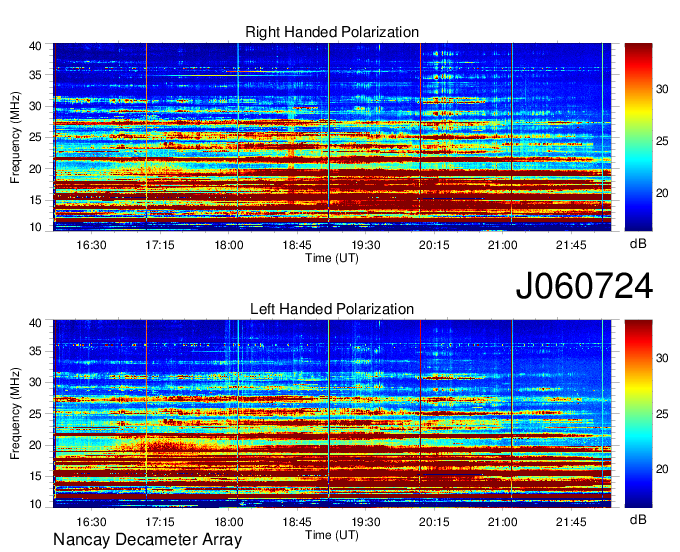Click the 35 MHz tick on the top plot
The width and height of the screenshot is (680, 552).
click(36, 75)
